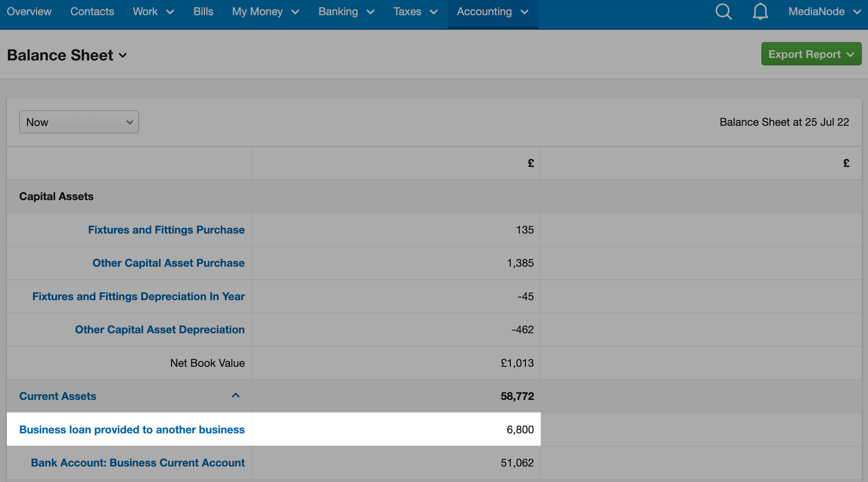Open the notifications bell
The width and height of the screenshot is (868, 482).
pyautogui.click(x=760, y=12)
